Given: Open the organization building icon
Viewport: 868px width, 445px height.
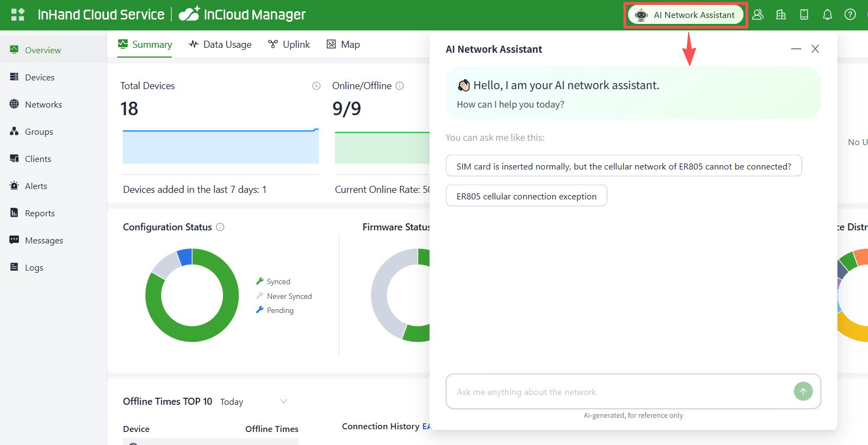Looking at the screenshot, I should click(781, 15).
